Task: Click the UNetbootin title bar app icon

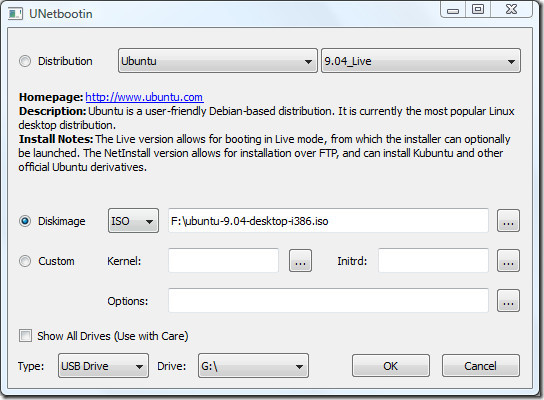Action: pos(15,14)
